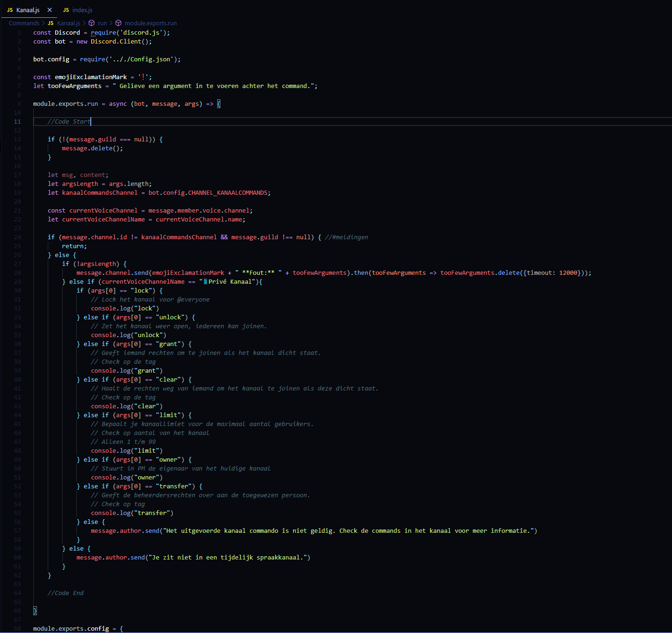Close the Kanaal.js editor tab
This screenshot has width=672, height=633.
click(x=50, y=10)
